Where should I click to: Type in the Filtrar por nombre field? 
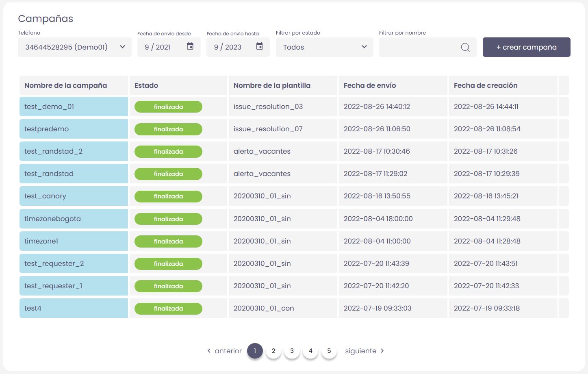coord(419,47)
